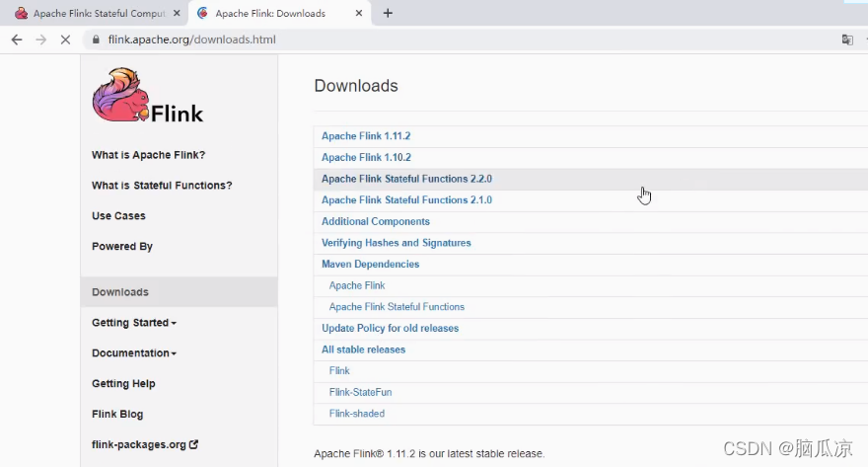Close the Apache Flink: Stateful Comput tab
Viewport: 868px width, 467px height.
pos(177,13)
